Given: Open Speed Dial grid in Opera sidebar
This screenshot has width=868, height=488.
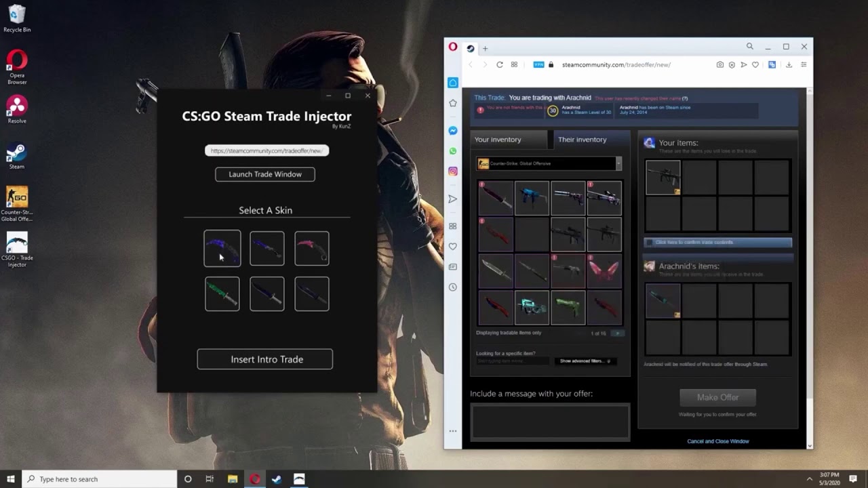Looking at the screenshot, I should pos(453,226).
